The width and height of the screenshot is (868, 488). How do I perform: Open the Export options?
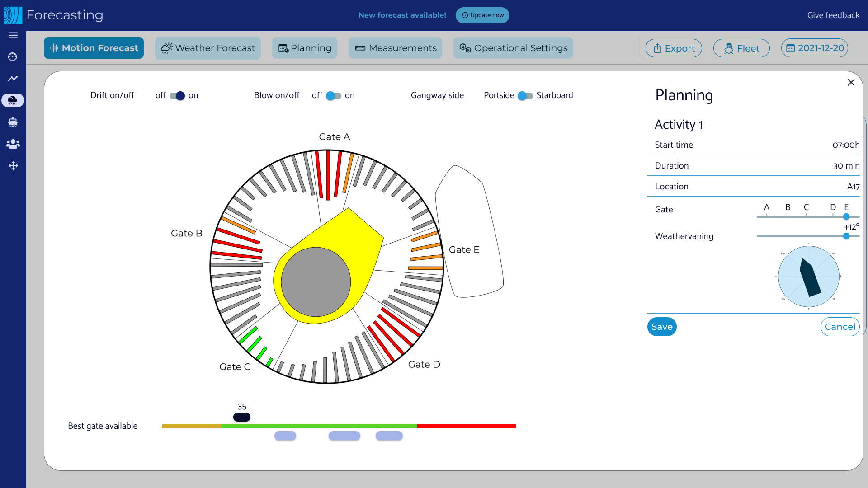pyautogui.click(x=674, y=48)
